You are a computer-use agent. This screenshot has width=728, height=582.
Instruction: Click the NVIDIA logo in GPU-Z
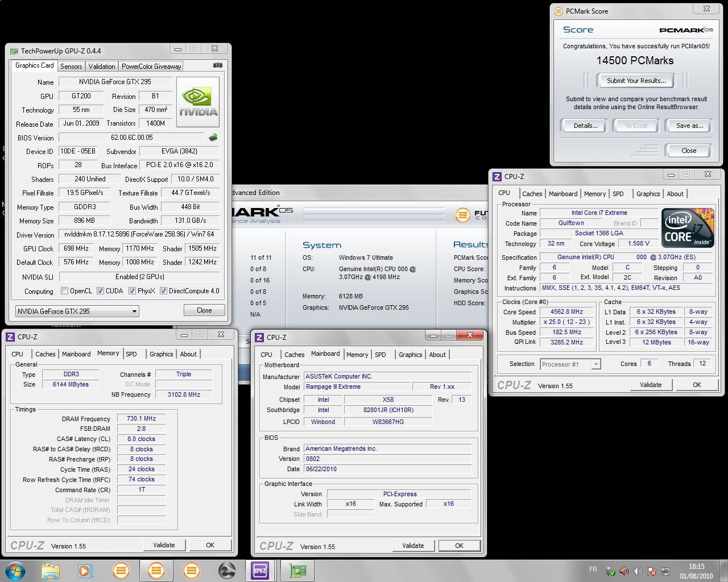click(x=198, y=102)
